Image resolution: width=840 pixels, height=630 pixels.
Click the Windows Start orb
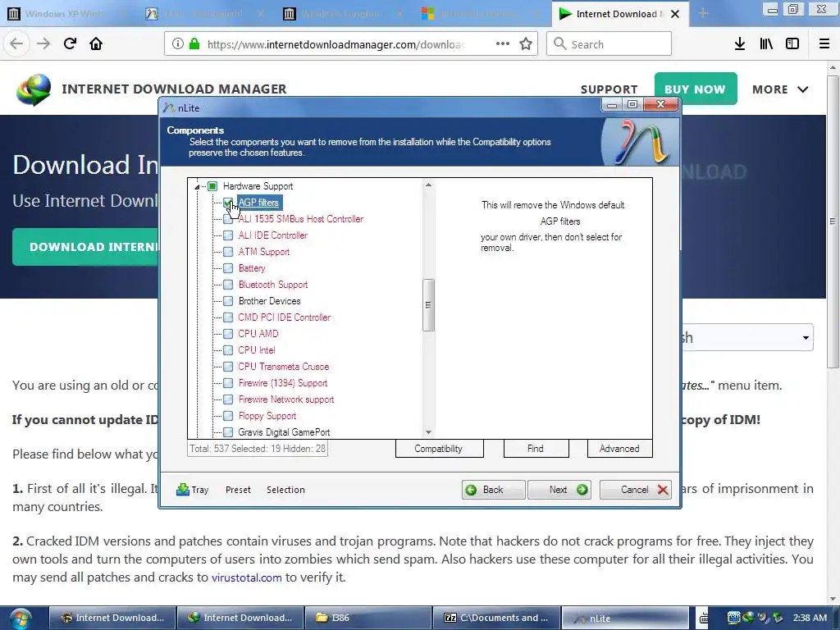point(20,619)
